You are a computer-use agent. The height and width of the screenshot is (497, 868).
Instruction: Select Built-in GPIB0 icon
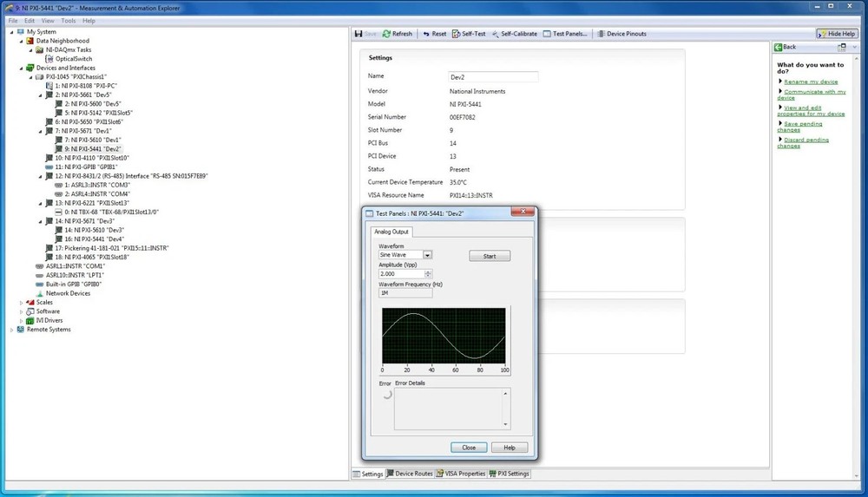point(39,284)
